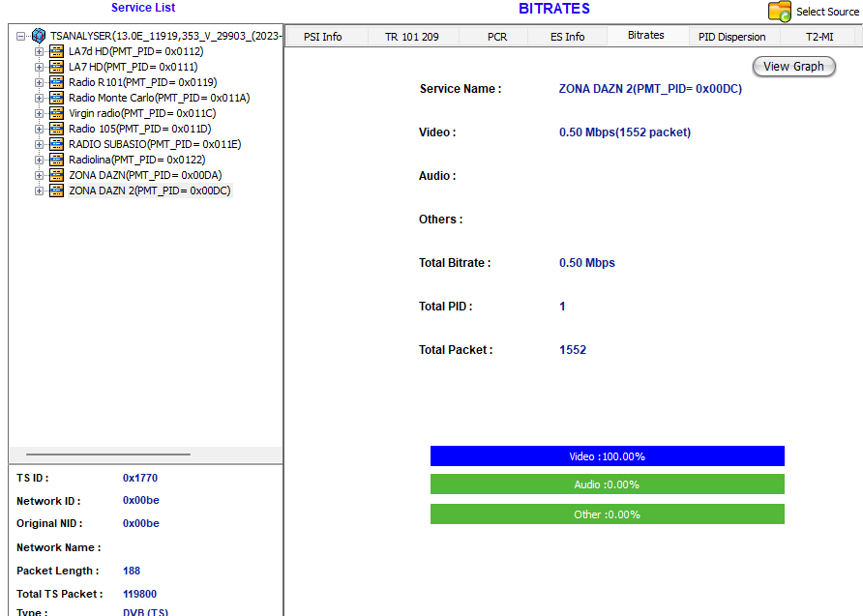Click the BITRATES heading
The image size is (863, 616).
553,9
